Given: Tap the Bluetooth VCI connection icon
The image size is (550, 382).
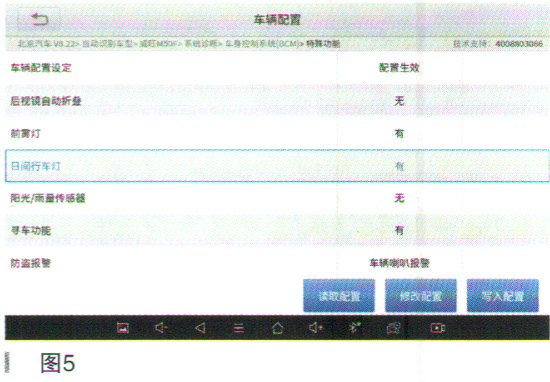Looking at the screenshot, I should click(355, 328).
